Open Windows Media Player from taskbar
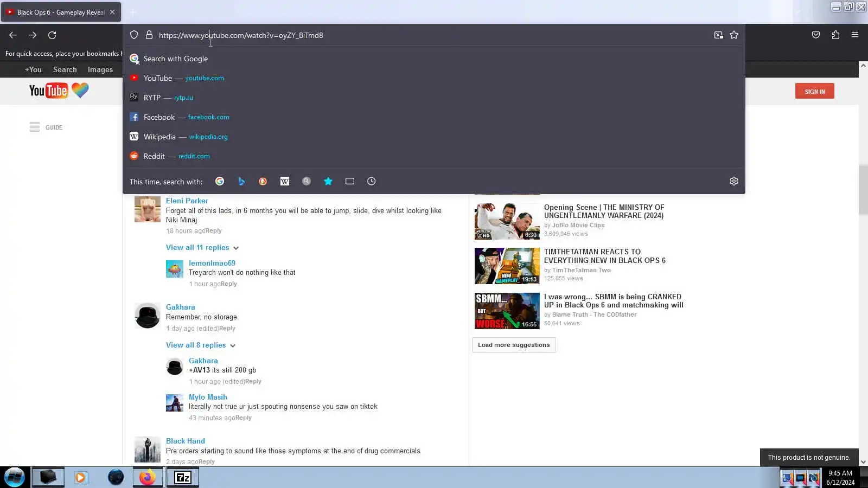 click(x=80, y=478)
